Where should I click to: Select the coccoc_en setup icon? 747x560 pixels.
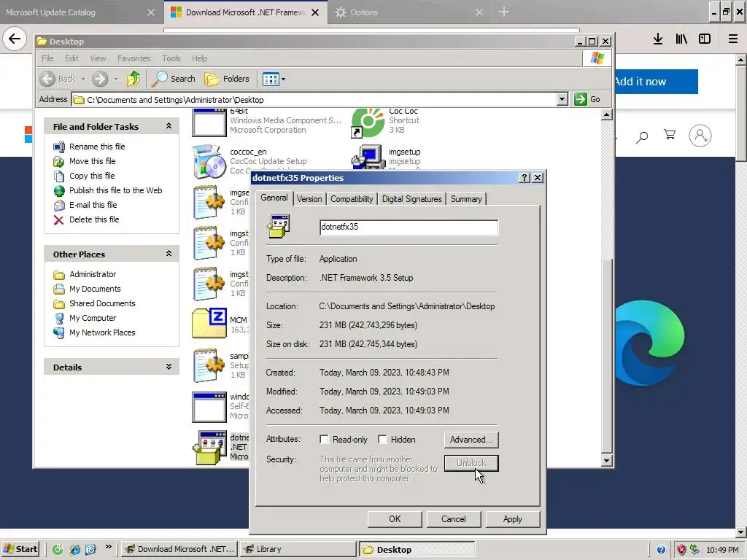pos(209,161)
